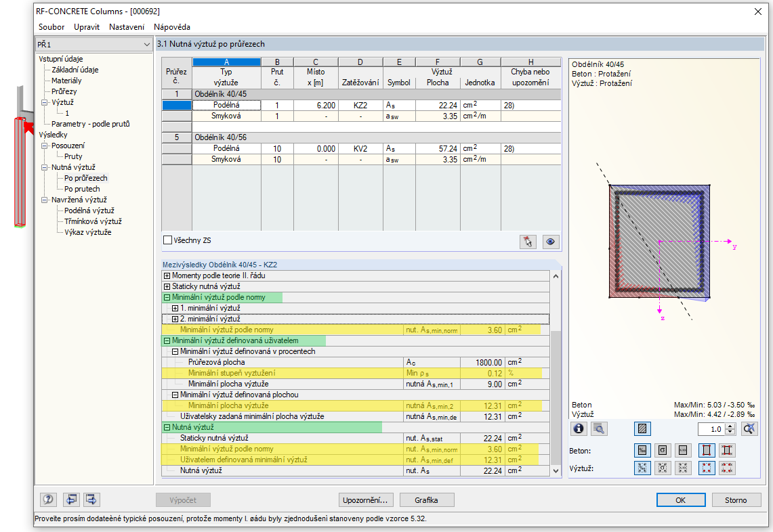Expand the 1. minimální výztuž row
The width and height of the screenshot is (773, 532).
(175, 309)
